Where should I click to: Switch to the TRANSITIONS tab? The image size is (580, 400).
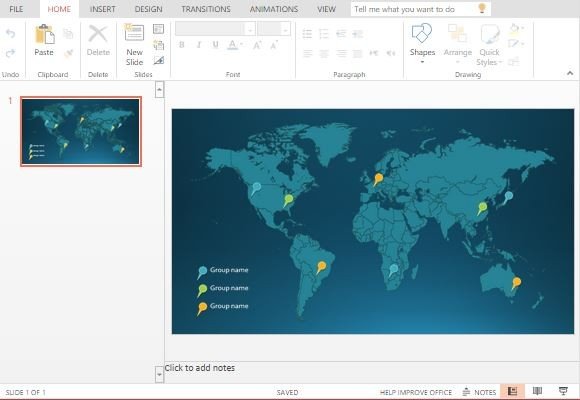point(206,9)
